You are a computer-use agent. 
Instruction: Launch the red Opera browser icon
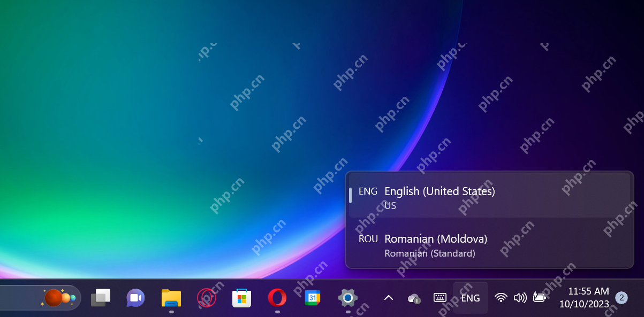pyautogui.click(x=277, y=298)
